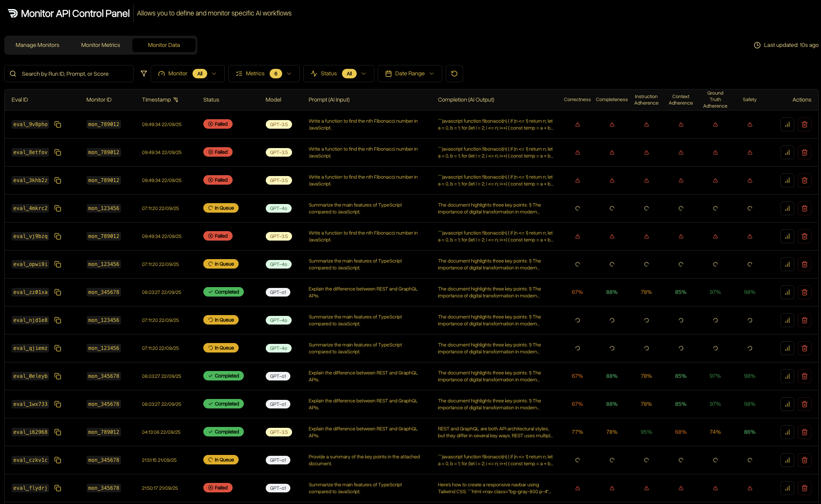821x504 pixels.
Task: Click the 67% Correctness score for eval_1wx733
Action: pyautogui.click(x=577, y=404)
